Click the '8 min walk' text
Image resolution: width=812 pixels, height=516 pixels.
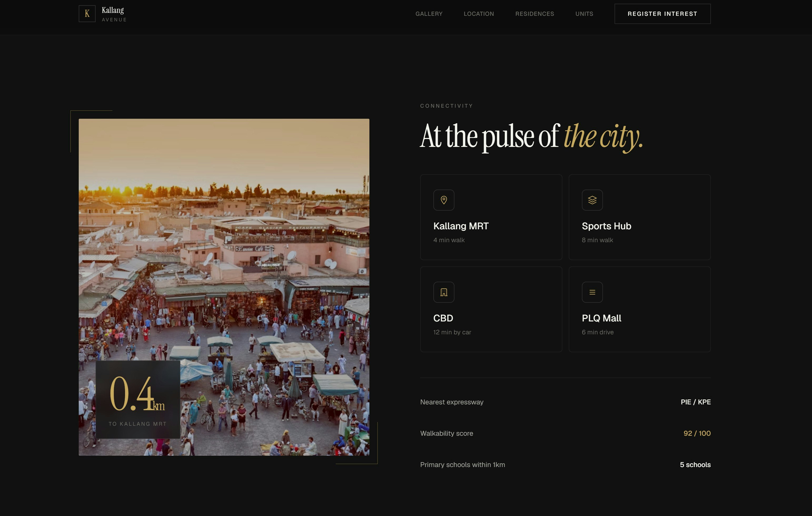pos(597,240)
